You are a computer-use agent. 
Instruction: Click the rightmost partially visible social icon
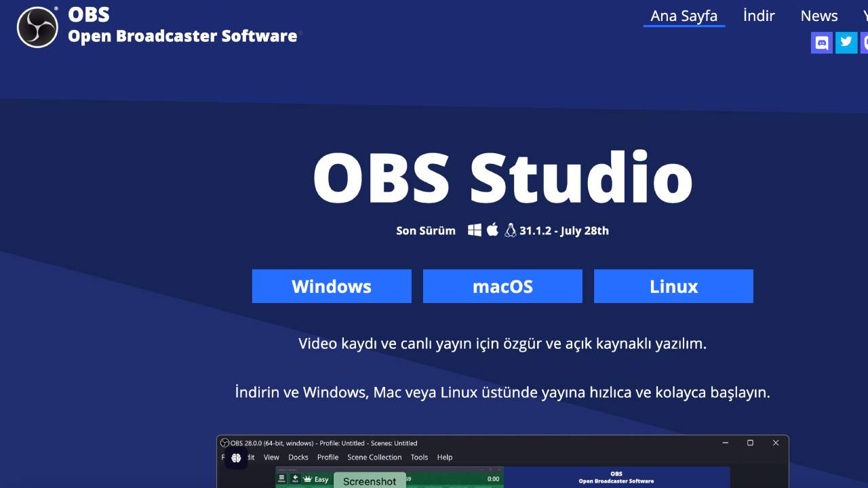point(865,42)
